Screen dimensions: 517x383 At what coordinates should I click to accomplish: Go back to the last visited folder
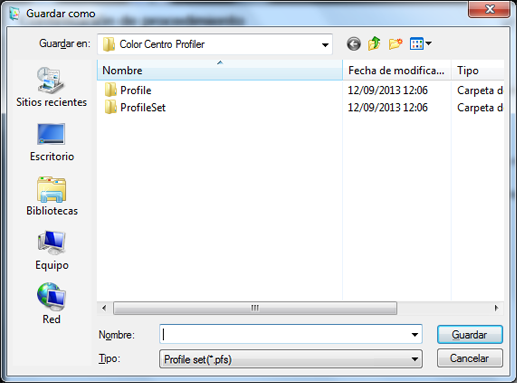pyautogui.click(x=353, y=44)
